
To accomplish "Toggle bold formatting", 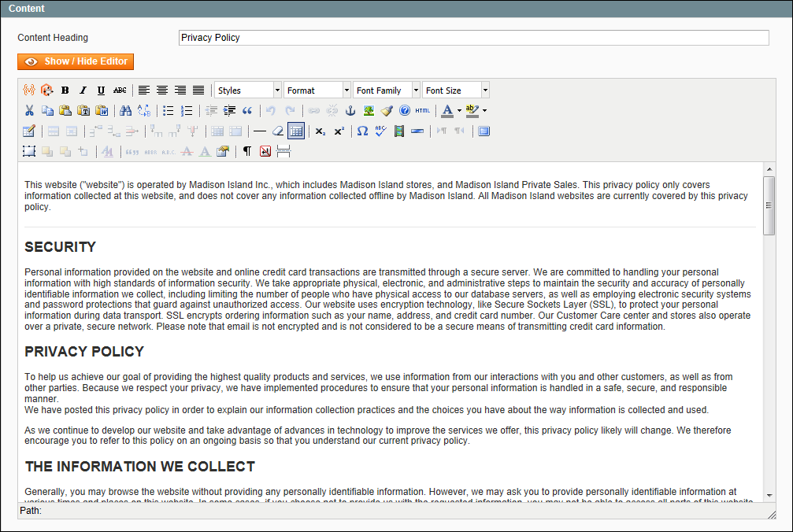I will pos(65,90).
